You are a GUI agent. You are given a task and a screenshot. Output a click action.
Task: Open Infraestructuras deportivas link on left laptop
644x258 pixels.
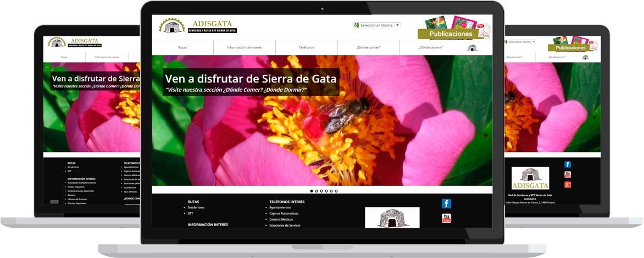click(x=81, y=191)
